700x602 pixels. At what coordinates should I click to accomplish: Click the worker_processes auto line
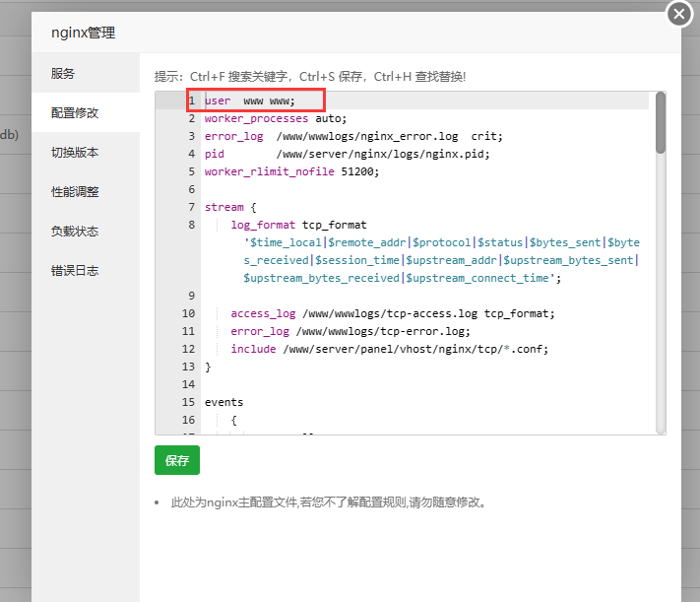pyautogui.click(x=276, y=118)
